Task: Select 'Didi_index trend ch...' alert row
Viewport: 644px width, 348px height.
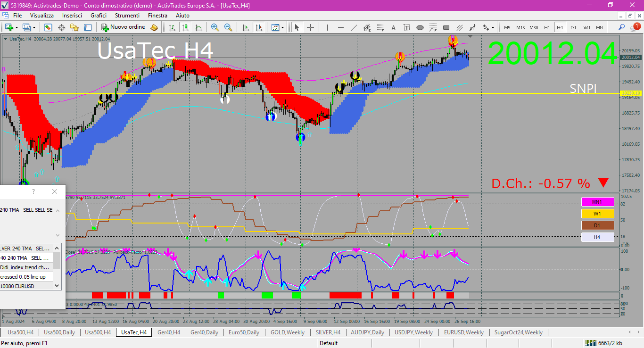Action: [x=26, y=267]
